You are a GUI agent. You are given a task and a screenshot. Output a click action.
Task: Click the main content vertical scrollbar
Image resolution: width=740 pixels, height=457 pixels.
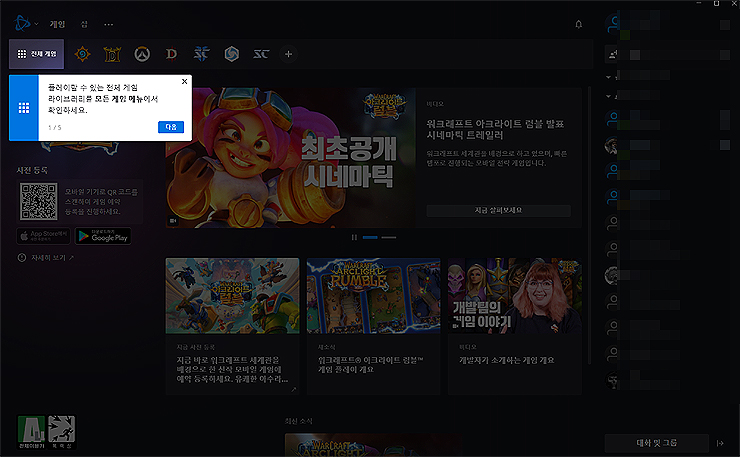click(x=589, y=225)
